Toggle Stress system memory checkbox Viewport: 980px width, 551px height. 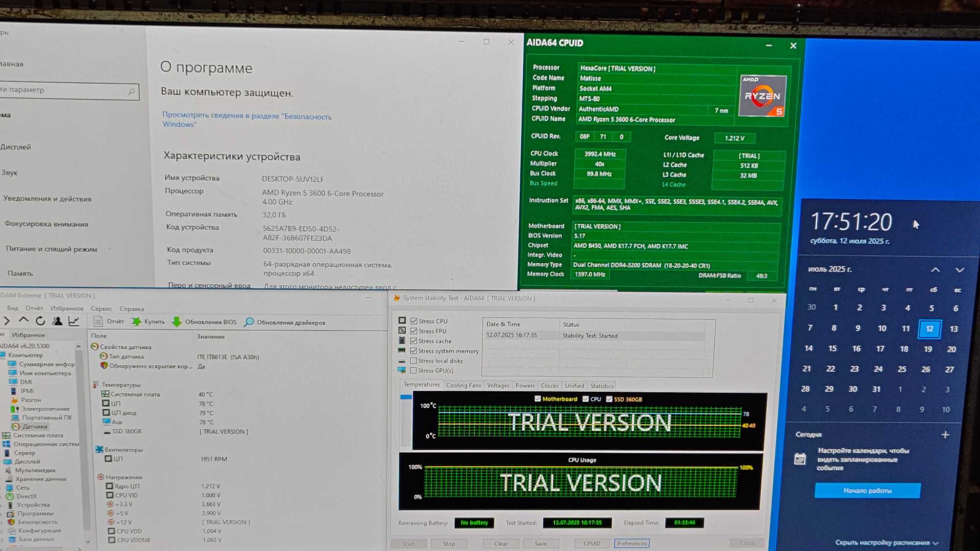click(414, 351)
